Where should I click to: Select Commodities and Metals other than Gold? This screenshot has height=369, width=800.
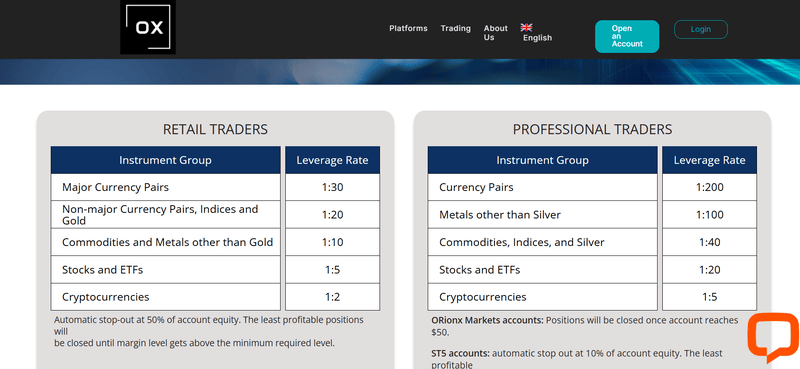click(165, 242)
